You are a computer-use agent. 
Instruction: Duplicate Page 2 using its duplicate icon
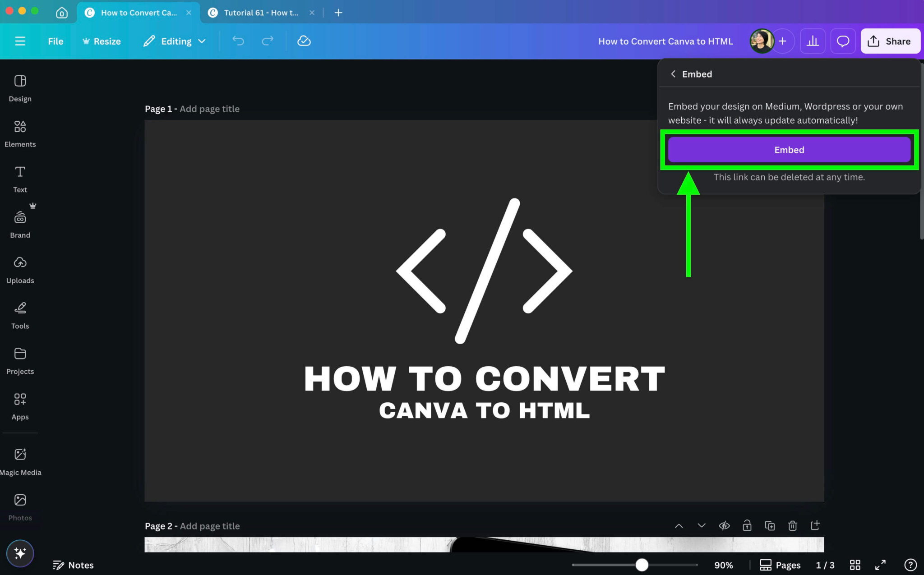770,525
